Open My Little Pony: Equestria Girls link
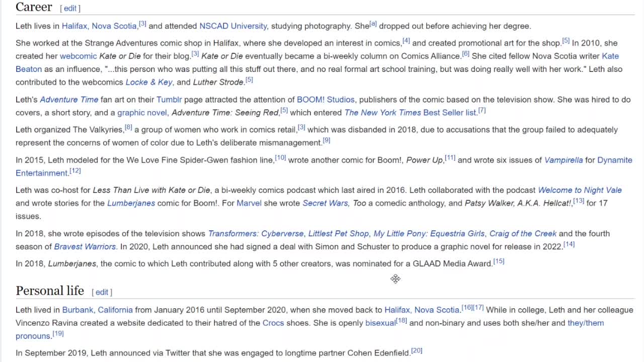 point(429,233)
